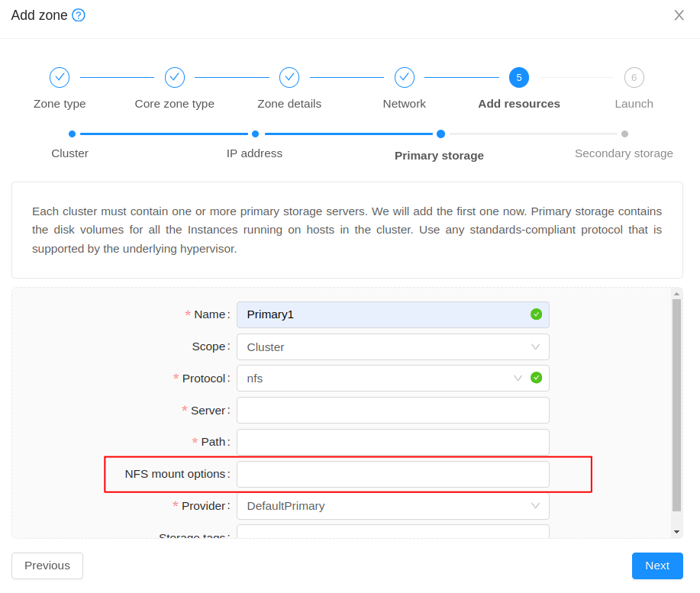Click the Zone details step checkmark

tap(289, 77)
